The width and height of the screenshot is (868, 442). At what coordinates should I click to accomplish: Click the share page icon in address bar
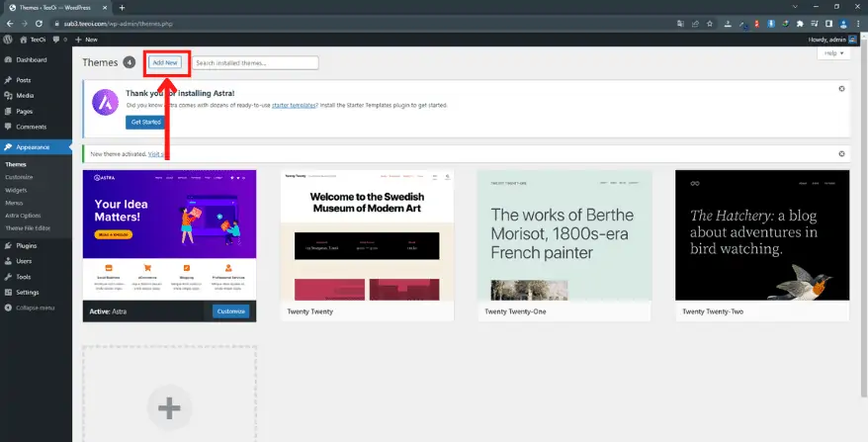(695, 24)
